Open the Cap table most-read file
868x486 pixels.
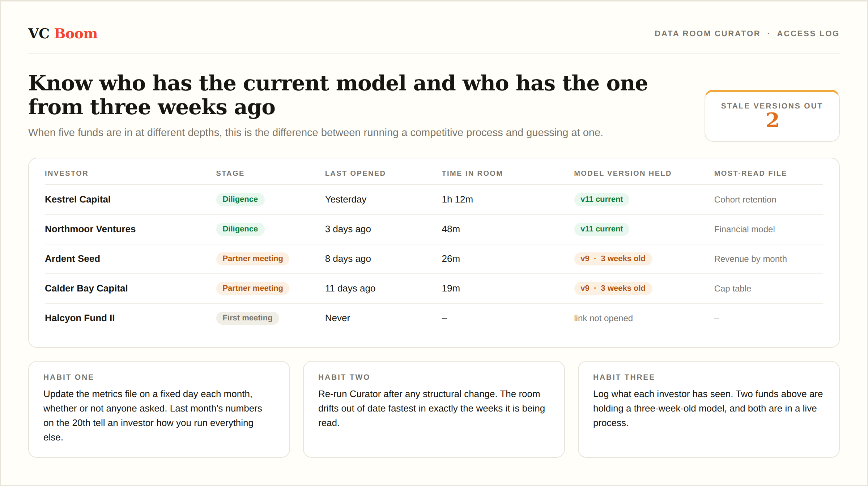[732, 289]
